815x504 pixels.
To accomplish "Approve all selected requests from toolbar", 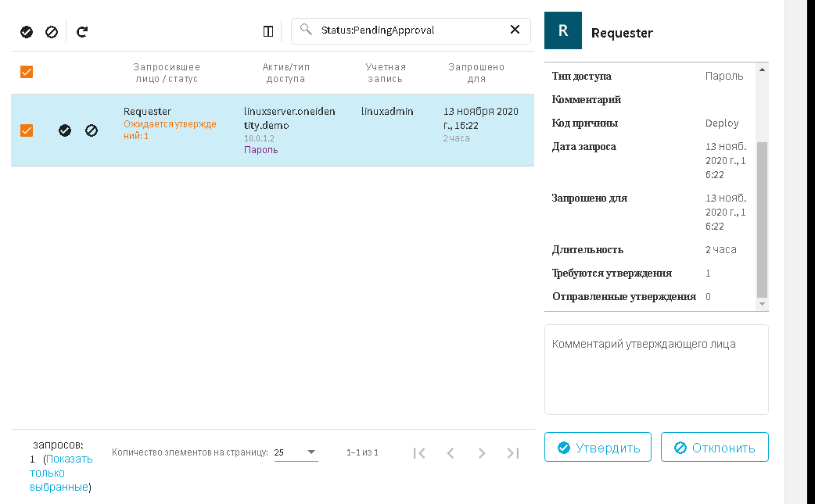I will [x=27, y=32].
